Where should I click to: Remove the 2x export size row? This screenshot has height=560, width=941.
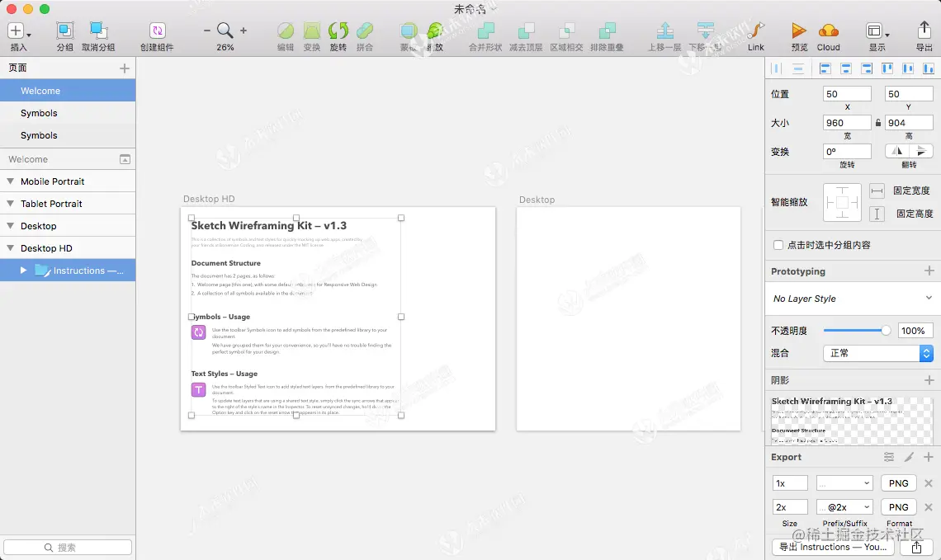tap(929, 507)
